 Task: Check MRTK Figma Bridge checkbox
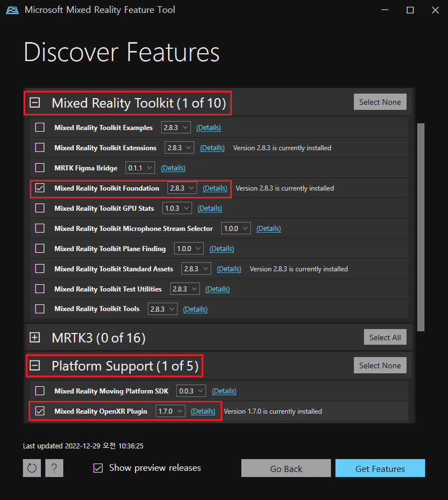[40, 168]
